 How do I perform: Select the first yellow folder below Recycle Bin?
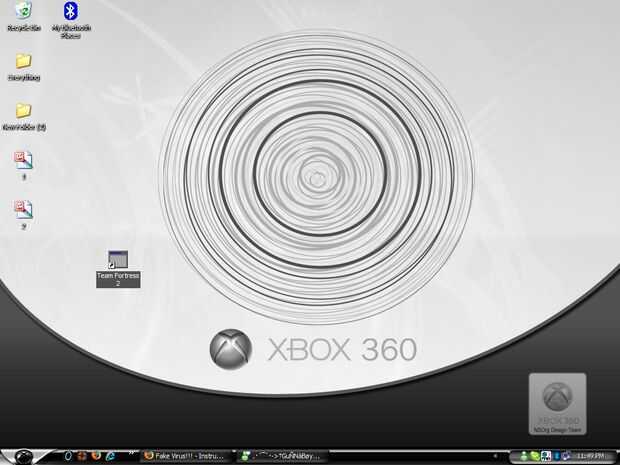(x=24, y=67)
